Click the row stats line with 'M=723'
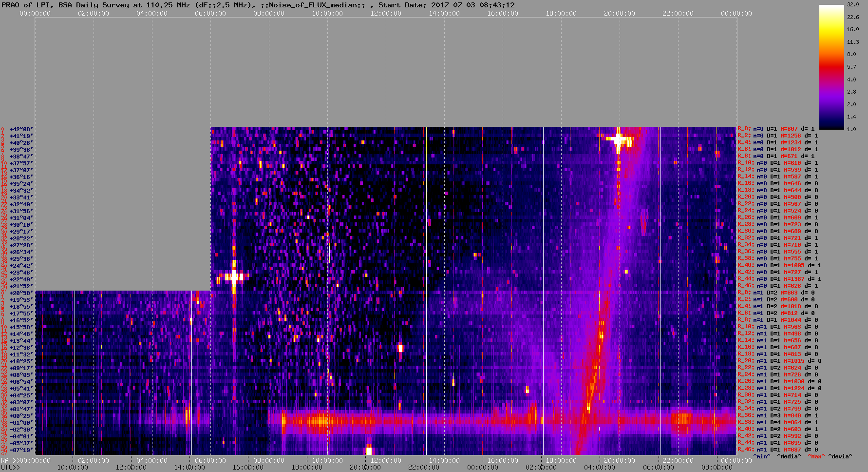The image size is (868, 472). (778, 224)
